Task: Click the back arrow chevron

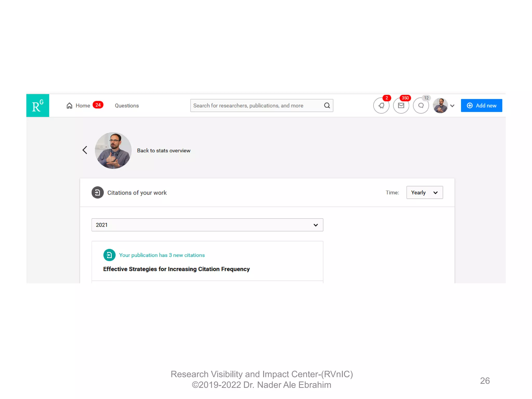Action: (x=85, y=150)
